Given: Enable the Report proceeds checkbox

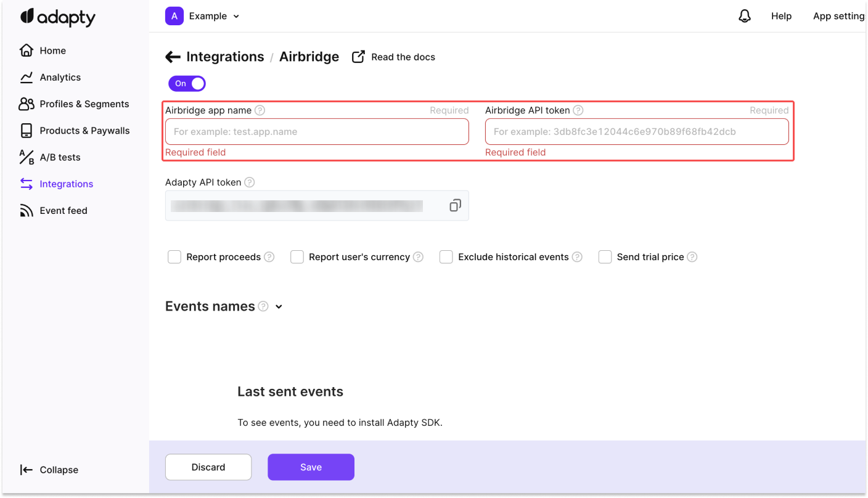Looking at the screenshot, I should click(x=174, y=257).
